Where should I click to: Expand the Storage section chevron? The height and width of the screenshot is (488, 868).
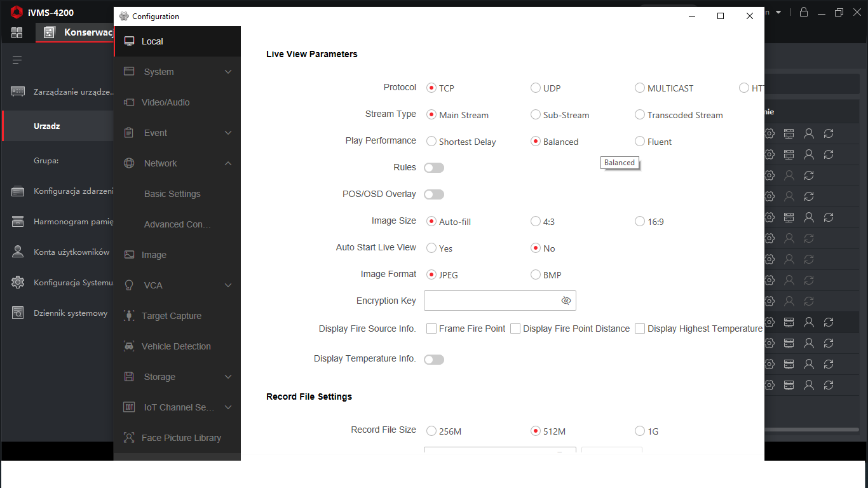[x=229, y=377]
